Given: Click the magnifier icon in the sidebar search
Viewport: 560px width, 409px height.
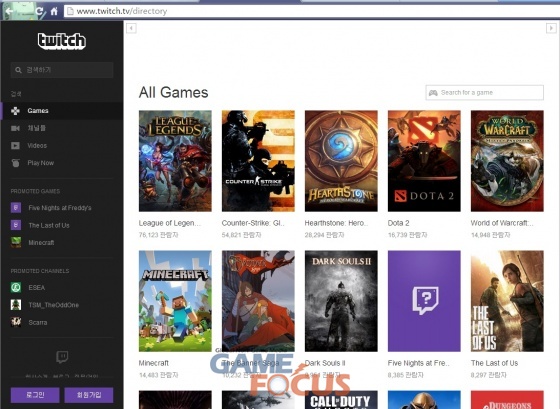Looking at the screenshot, I should tap(18, 70).
